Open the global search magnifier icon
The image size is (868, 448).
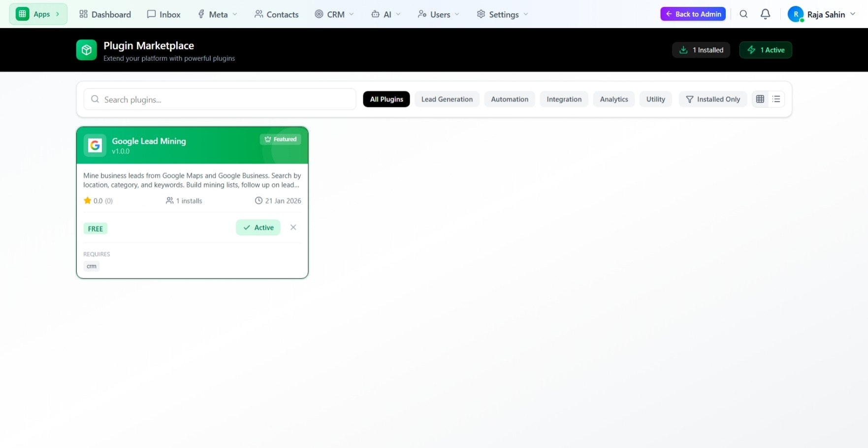pyautogui.click(x=743, y=14)
